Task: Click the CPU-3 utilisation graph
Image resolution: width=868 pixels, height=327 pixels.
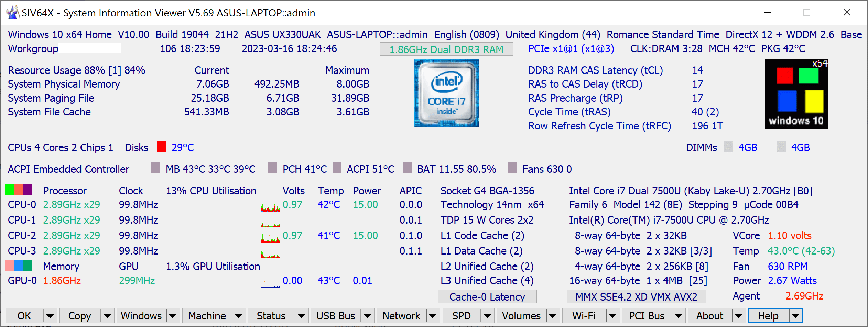Action: pos(270,251)
